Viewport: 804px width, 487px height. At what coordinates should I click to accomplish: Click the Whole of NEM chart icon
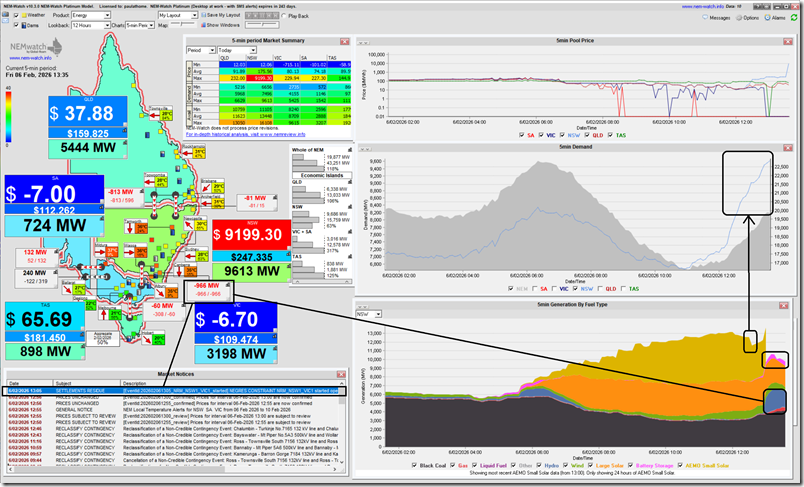[x=350, y=150]
